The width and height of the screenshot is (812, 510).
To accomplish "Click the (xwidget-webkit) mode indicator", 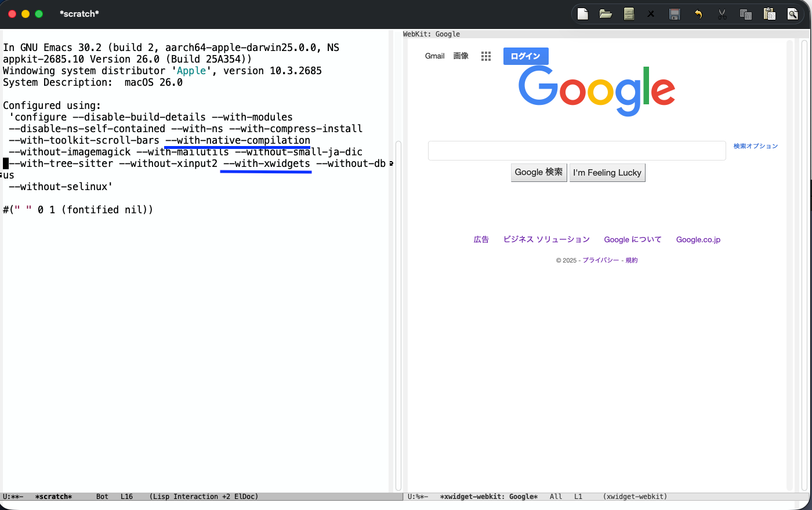I will click(x=635, y=497).
